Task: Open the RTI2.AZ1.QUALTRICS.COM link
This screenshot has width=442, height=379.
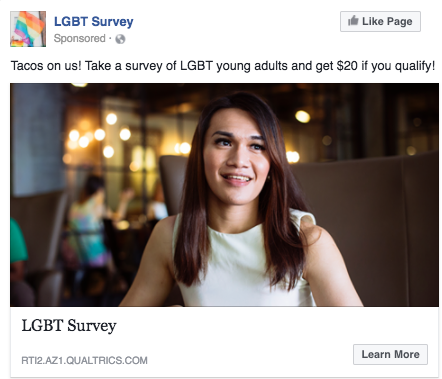Action: point(84,360)
